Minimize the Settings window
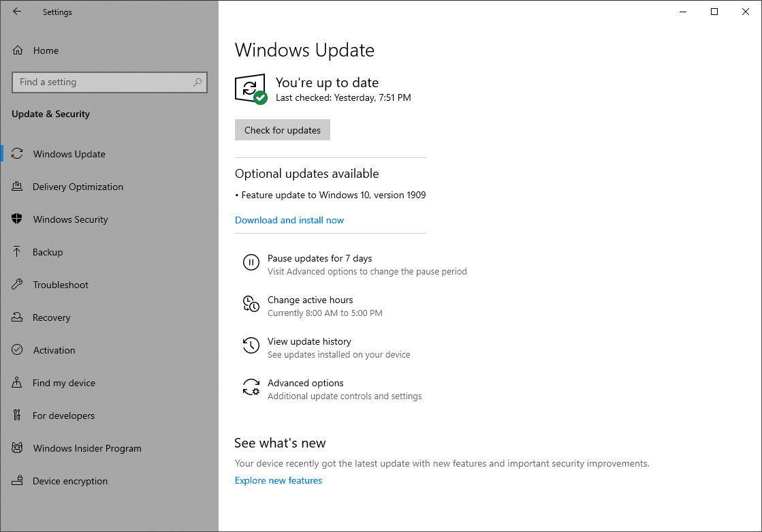The width and height of the screenshot is (762, 532). (683, 12)
